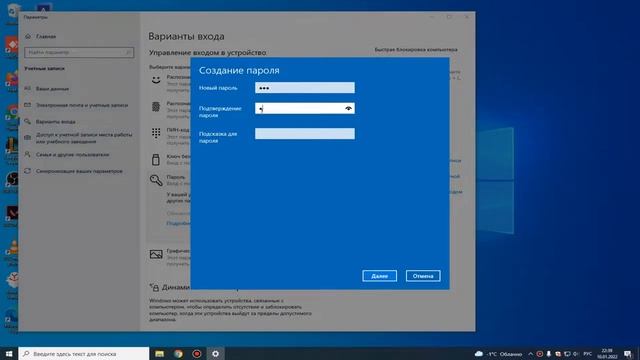Select Варианты входа in sidebar
The image size is (640, 360).
pos(56,122)
